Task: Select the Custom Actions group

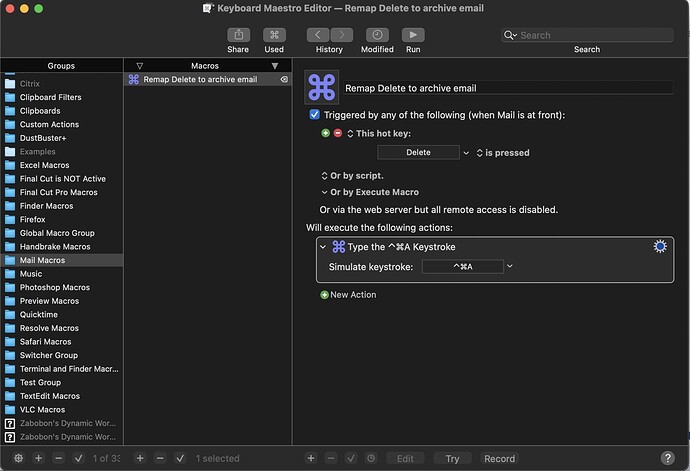Action: [62, 125]
